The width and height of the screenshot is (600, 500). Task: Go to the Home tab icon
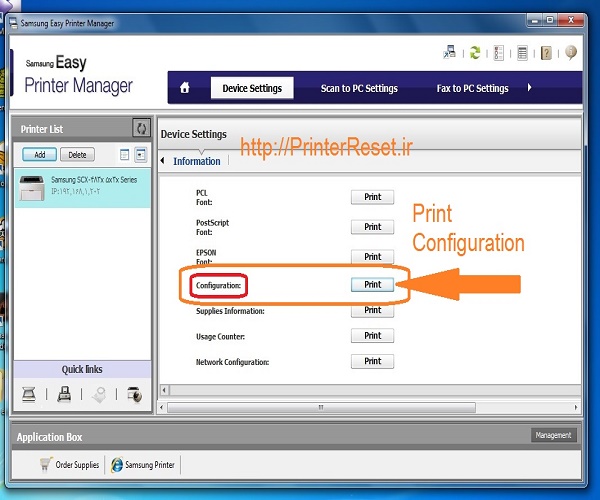185,88
